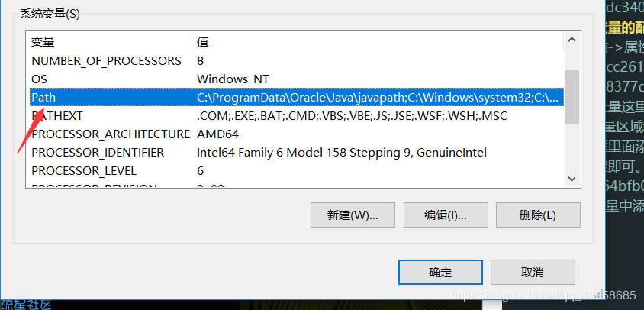Select the Path variable row
The height and width of the screenshot is (310, 644).
[297, 98]
